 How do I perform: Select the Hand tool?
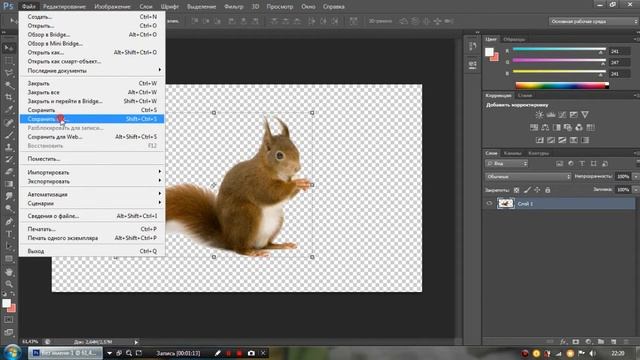tap(9, 272)
